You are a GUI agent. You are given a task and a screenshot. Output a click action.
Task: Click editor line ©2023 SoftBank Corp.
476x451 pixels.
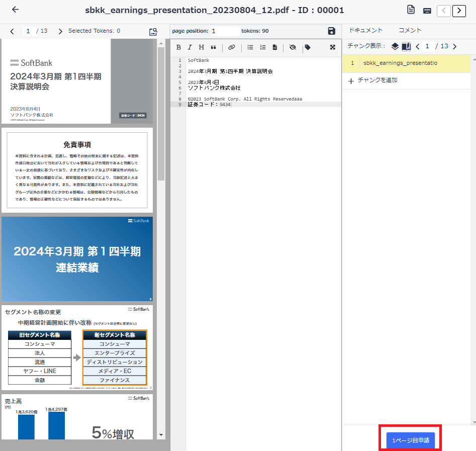(x=245, y=99)
